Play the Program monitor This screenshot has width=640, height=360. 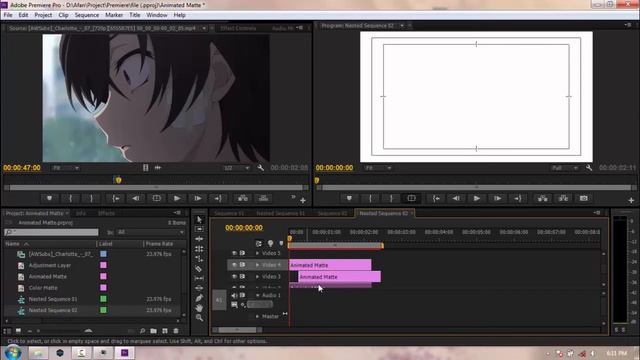coord(476,198)
